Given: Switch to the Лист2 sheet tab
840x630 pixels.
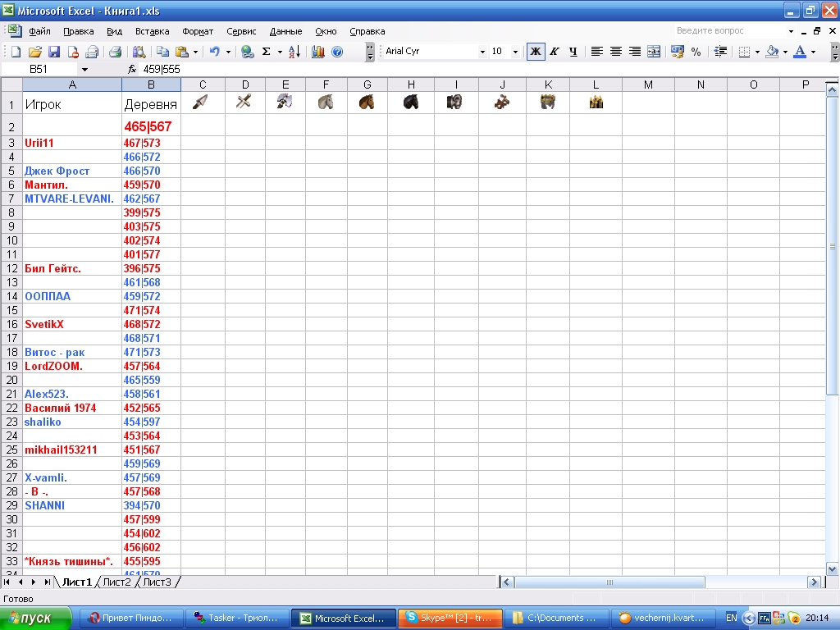Looking at the screenshot, I should pyautogui.click(x=116, y=582).
